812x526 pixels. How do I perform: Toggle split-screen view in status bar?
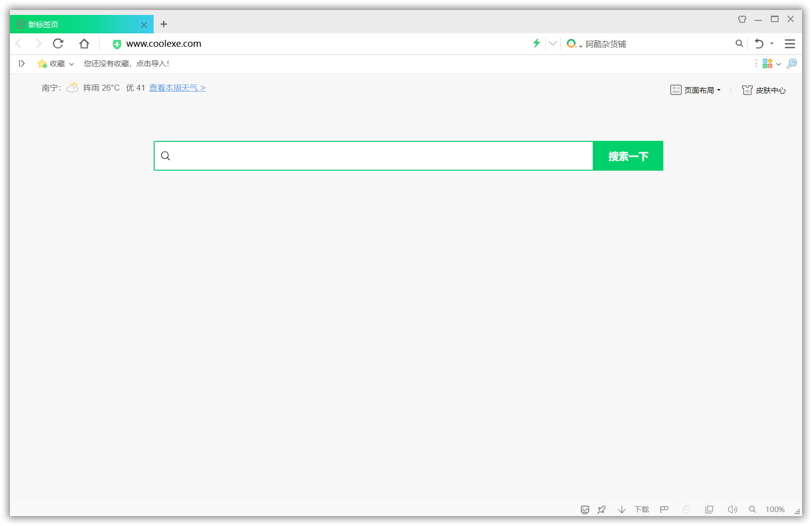tap(709, 509)
